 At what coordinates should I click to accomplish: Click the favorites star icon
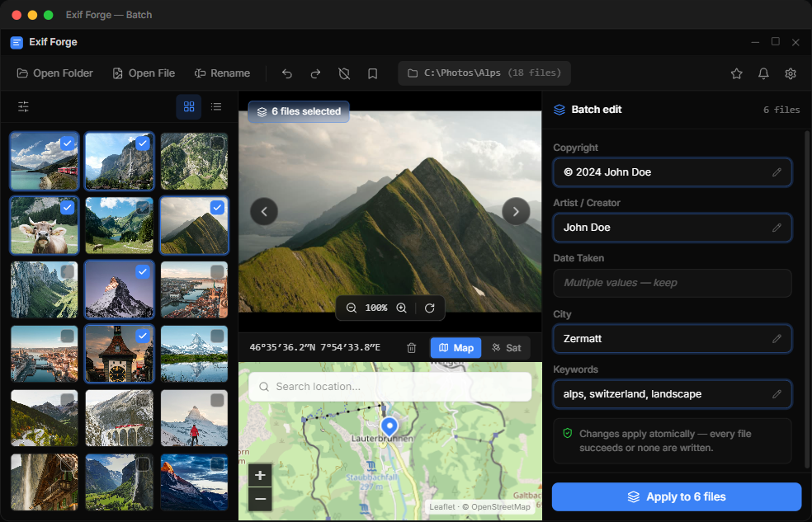click(x=736, y=73)
